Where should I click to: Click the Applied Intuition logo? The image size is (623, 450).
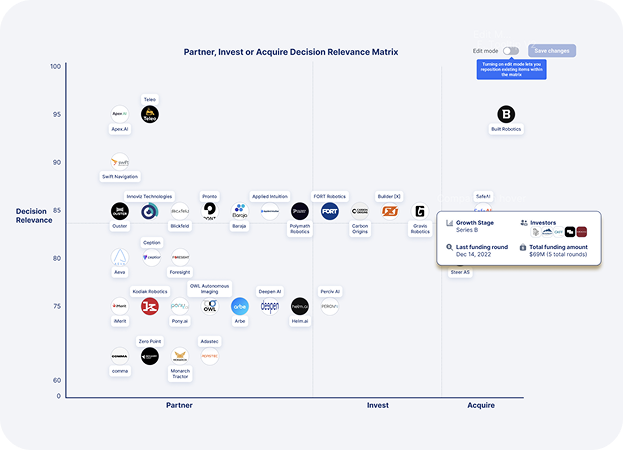tap(270, 211)
